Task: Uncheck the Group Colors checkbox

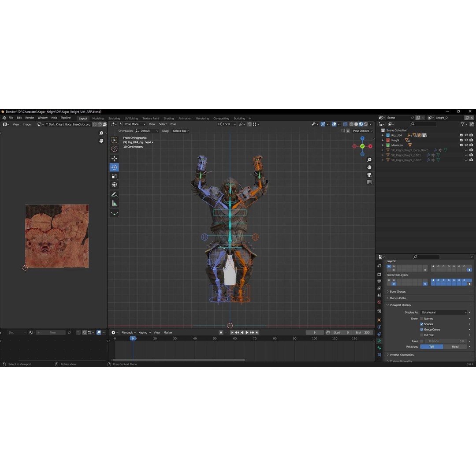Action: pos(422,329)
